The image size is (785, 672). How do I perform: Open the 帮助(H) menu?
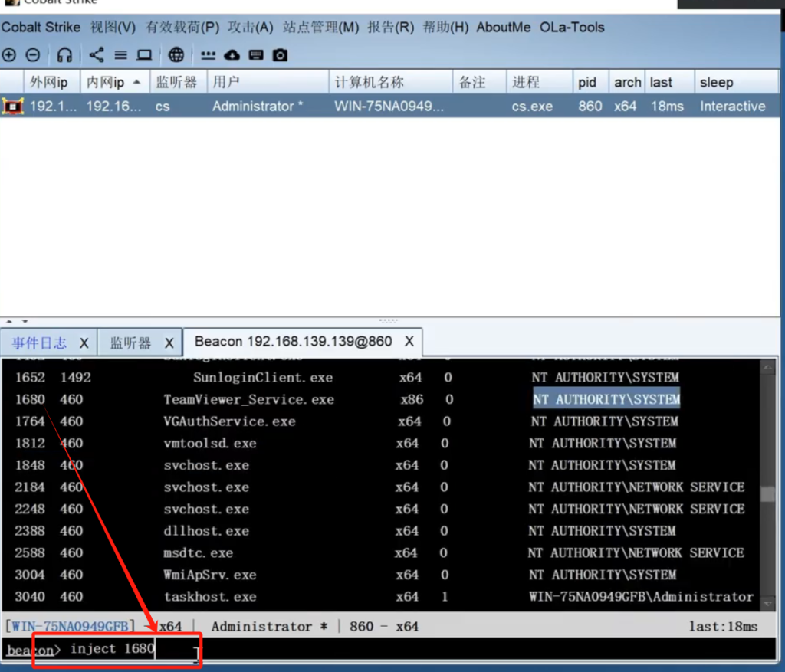coord(445,27)
